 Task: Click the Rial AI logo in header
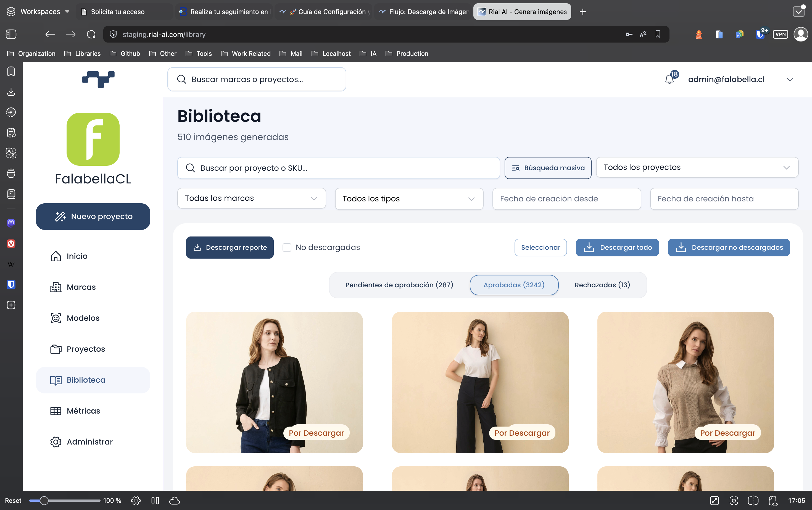coord(98,79)
